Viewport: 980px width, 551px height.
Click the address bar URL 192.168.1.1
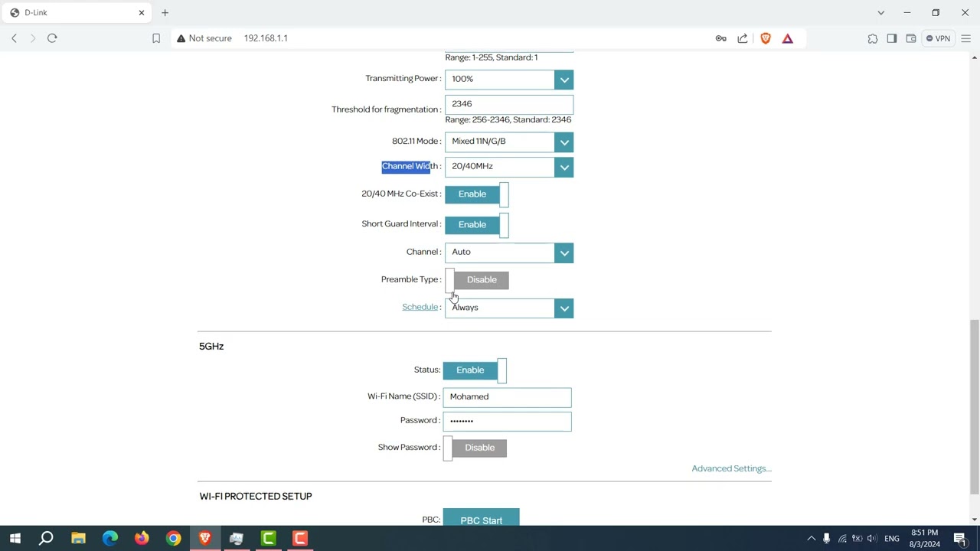click(266, 38)
